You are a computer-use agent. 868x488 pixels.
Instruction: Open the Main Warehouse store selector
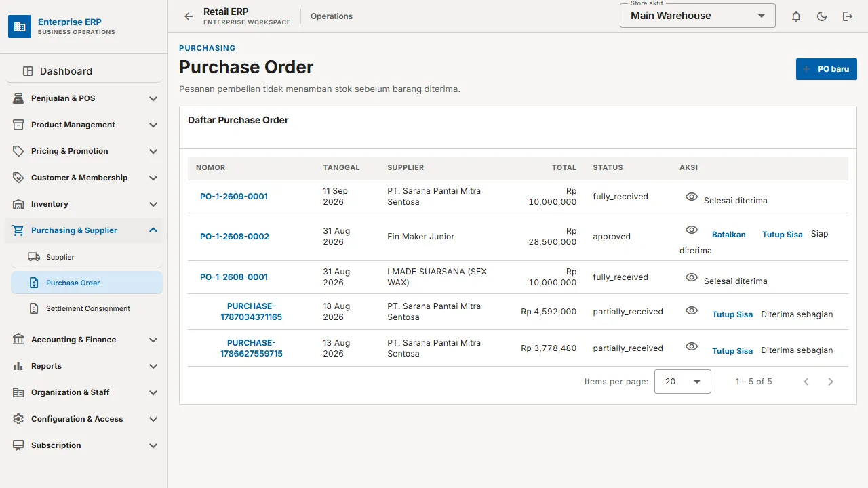[x=698, y=16]
